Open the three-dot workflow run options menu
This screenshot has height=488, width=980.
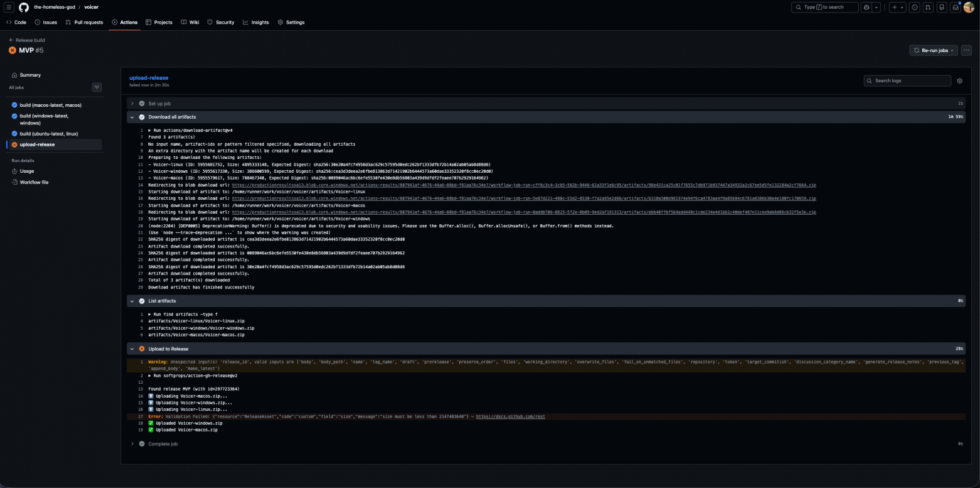[x=966, y=50]
